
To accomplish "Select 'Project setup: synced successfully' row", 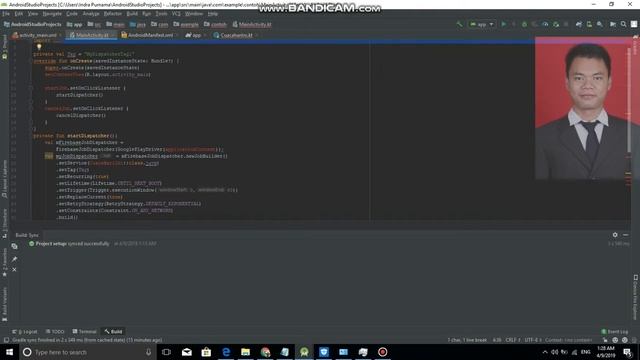I will coord(92,244).
